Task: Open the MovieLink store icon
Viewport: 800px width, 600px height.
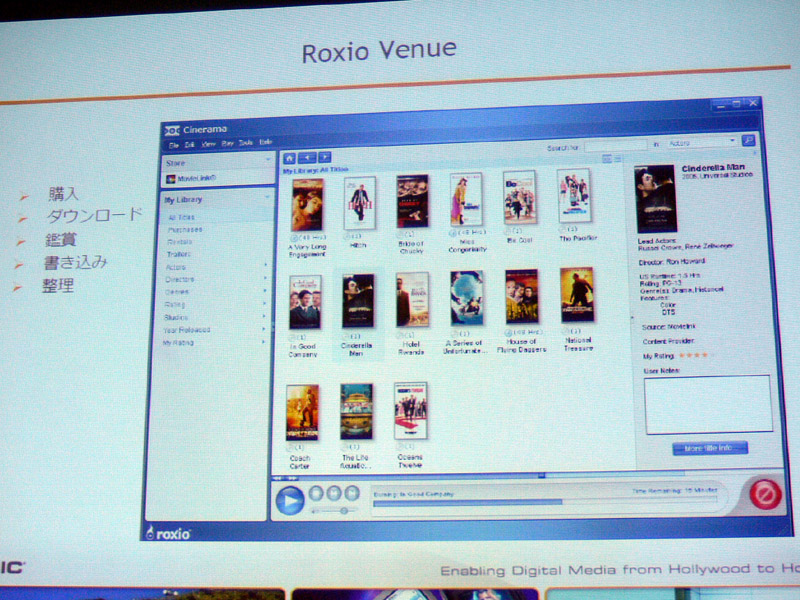Action: (171, 179)
